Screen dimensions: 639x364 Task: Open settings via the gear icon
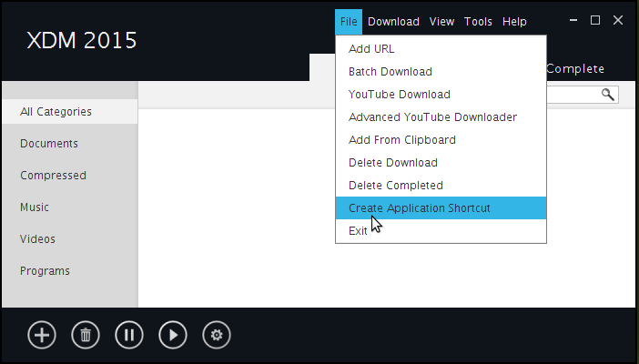[217, 335]
